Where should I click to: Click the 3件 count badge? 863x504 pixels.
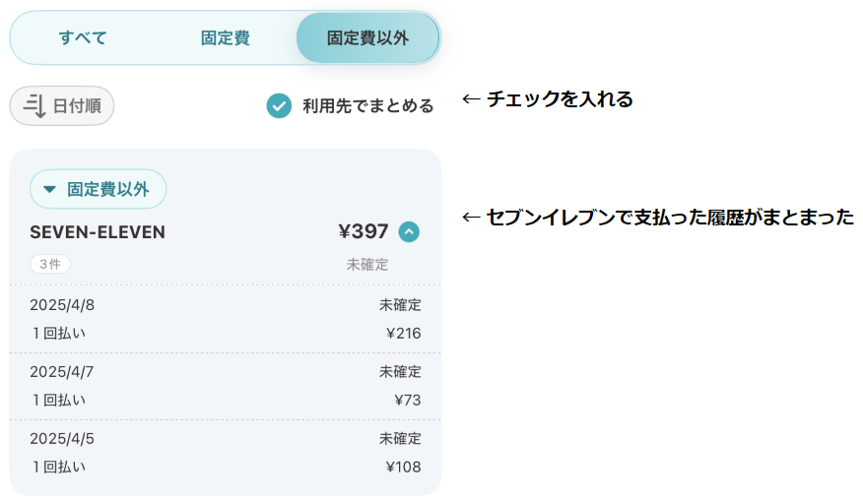point(50,264)
